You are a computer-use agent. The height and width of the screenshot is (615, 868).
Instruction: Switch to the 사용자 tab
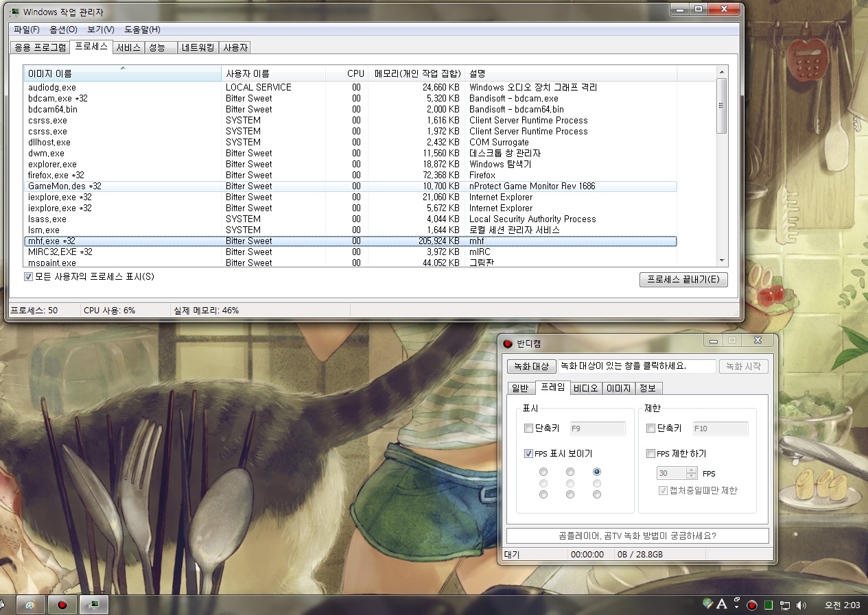235,47
